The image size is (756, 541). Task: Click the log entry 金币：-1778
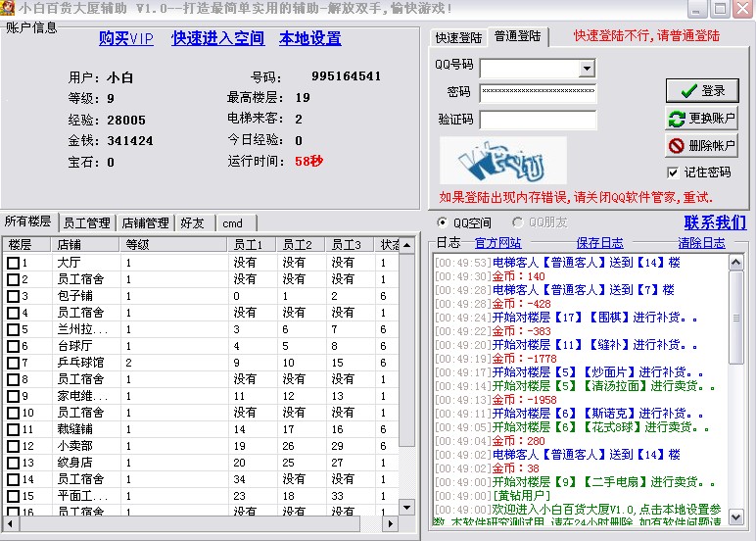pyautogui.click(x=524, y=359)
